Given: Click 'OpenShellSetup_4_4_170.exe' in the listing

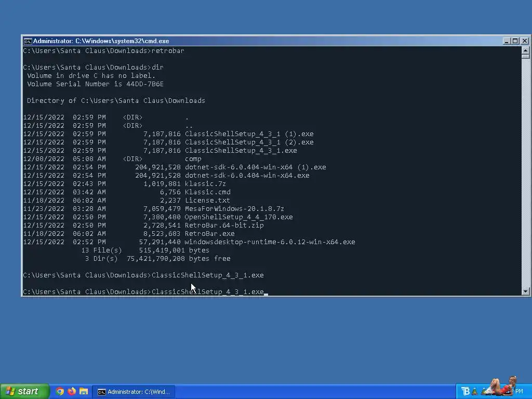Looking at the screenshot, I should coord(238,217).
